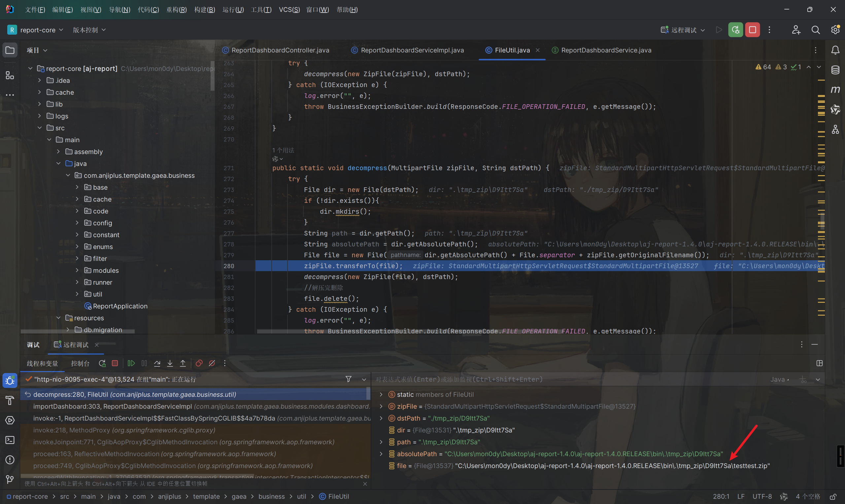Open the 重构(R) menu
This screenshot has height=504, width=845.
pyautogui.click(x=176, y=10)
